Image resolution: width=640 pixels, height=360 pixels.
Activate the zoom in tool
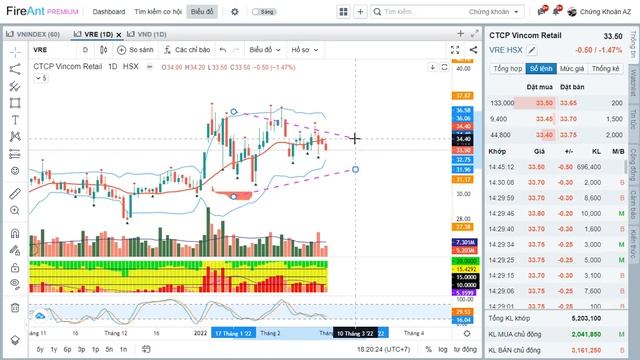click(x=15, y=210)
